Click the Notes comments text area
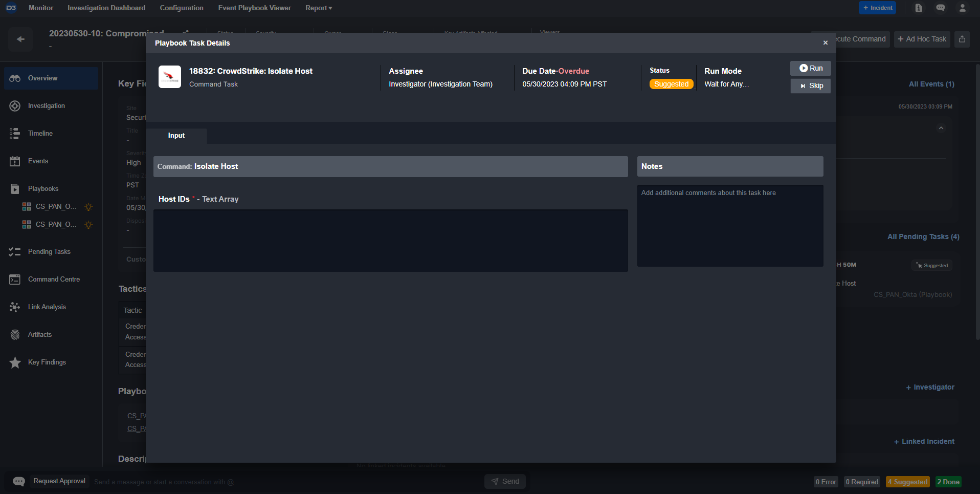Viewport: 980px width, 494px height. coord(729,225)
